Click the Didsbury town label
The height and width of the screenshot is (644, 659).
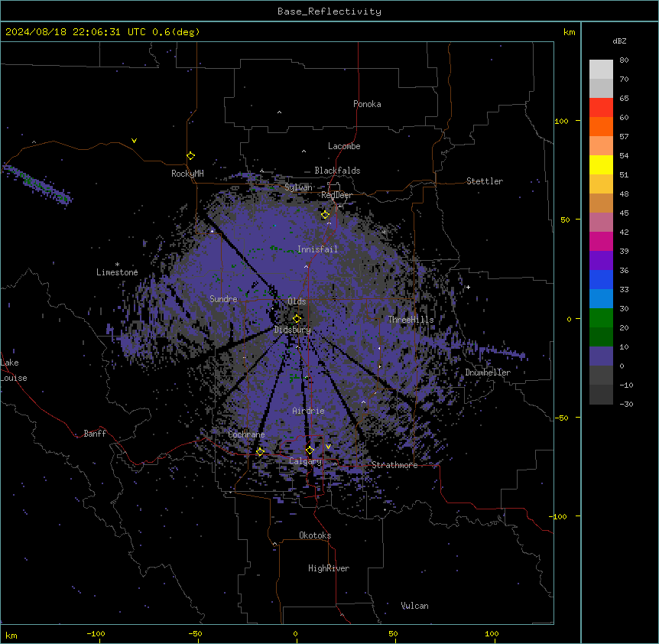point(293,330)
